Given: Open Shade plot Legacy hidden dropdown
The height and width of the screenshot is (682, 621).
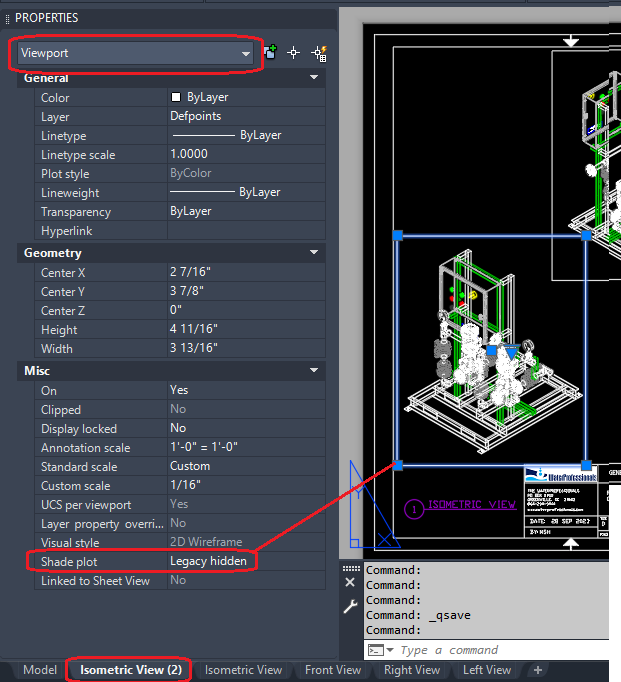Looking at the screenshot, I should coord(246,562).
